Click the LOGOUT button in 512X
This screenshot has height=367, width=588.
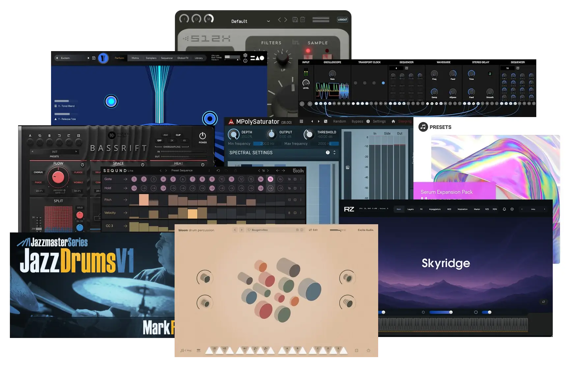click(x=342, y=19)
